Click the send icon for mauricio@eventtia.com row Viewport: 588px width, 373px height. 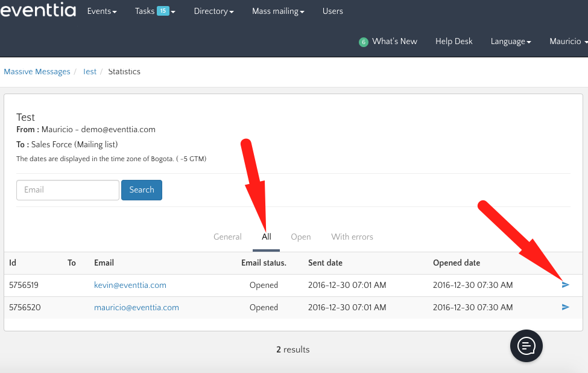(x=565, y=307)
